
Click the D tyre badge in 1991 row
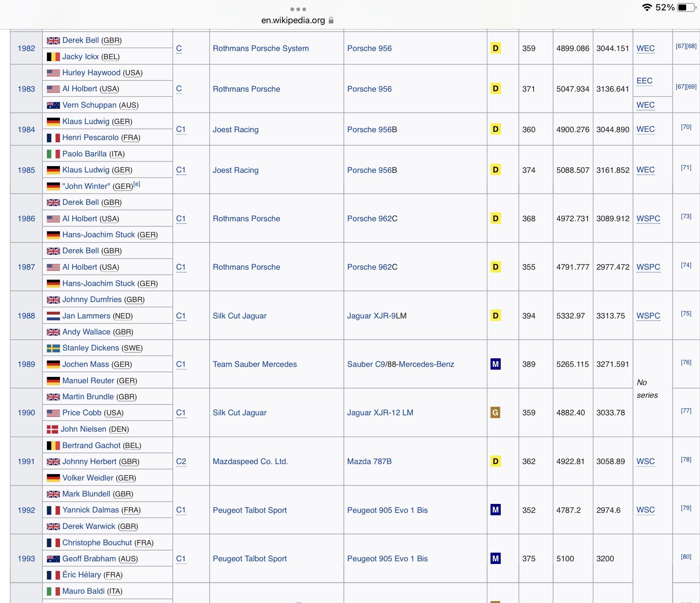coord(496,461)
